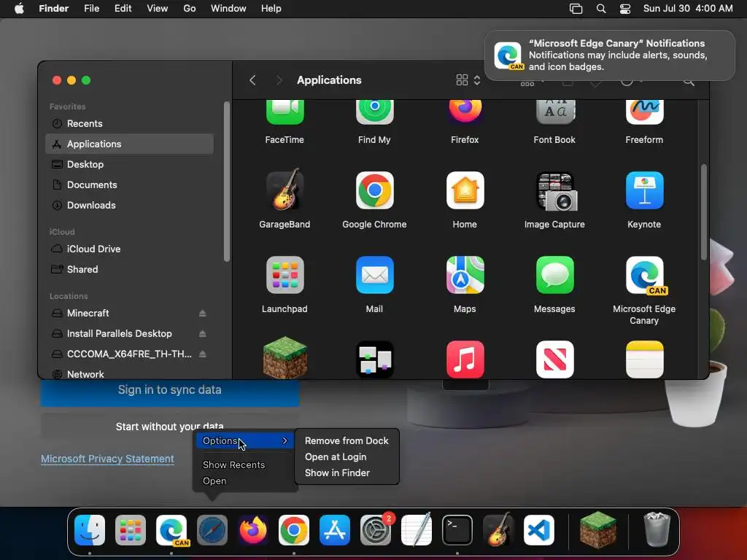
Task: Select the Home app icon
Action: [465, 190]
